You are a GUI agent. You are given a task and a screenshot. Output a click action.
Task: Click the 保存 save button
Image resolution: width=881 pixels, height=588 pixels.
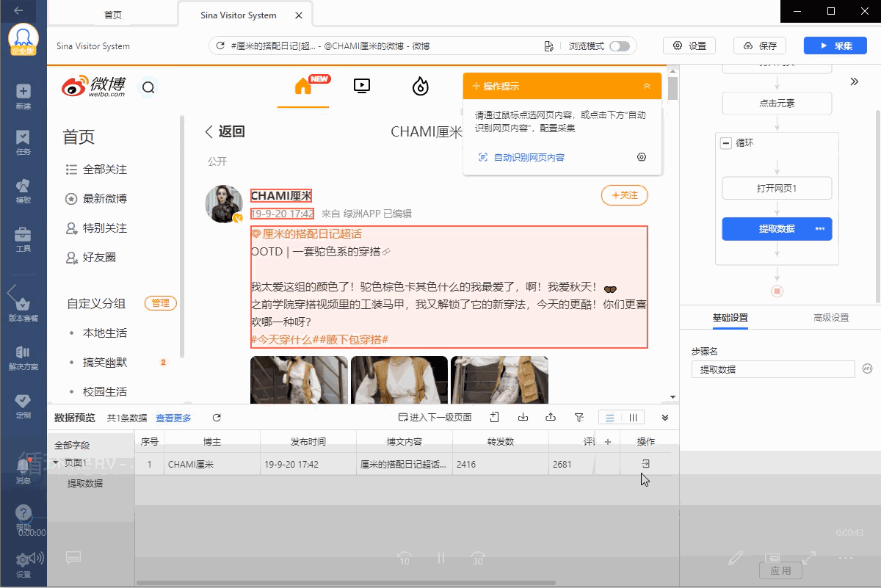761,46
